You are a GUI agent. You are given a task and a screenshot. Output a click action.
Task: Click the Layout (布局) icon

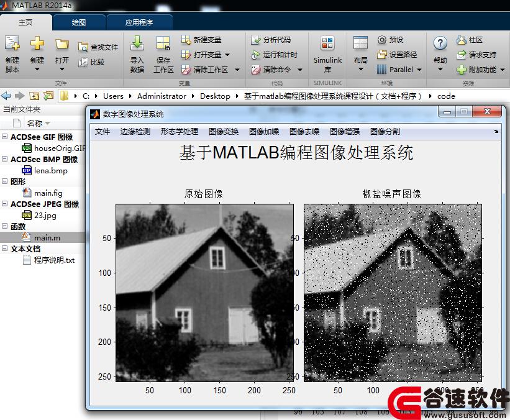click(x=360, y=43)
